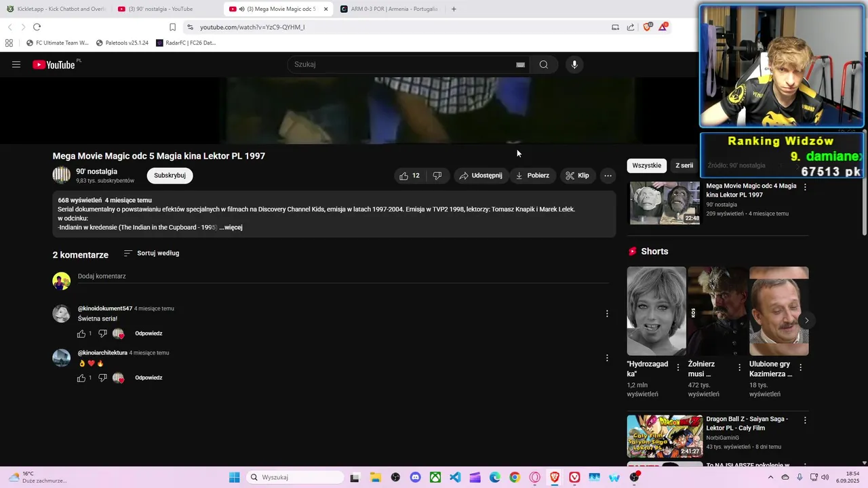Open a new browser tab

[x=454, y=9]
